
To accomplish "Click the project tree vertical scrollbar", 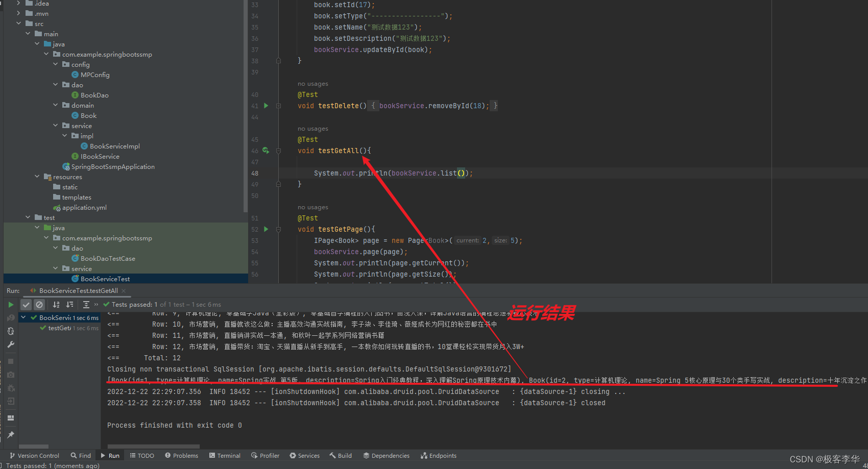I will [246, 106].
